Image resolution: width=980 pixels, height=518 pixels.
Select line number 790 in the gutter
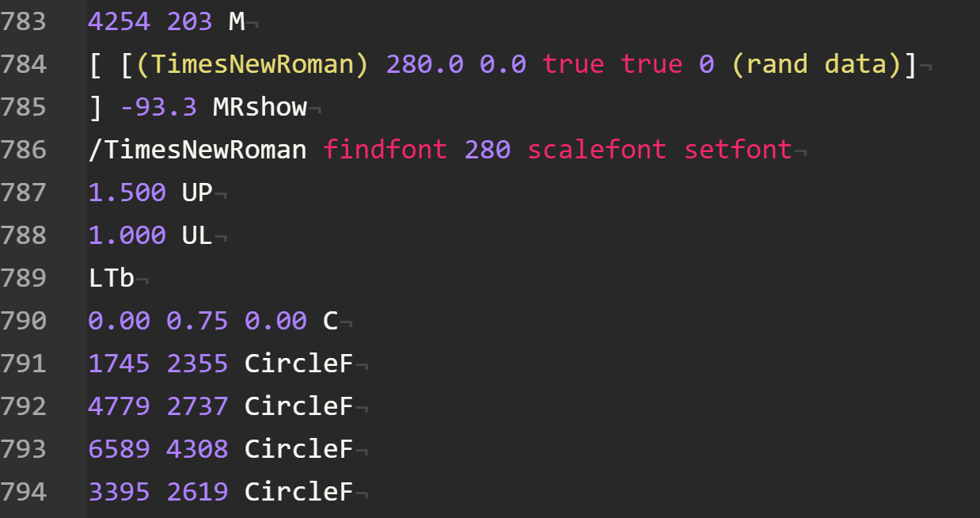click(x=23, y=321)
